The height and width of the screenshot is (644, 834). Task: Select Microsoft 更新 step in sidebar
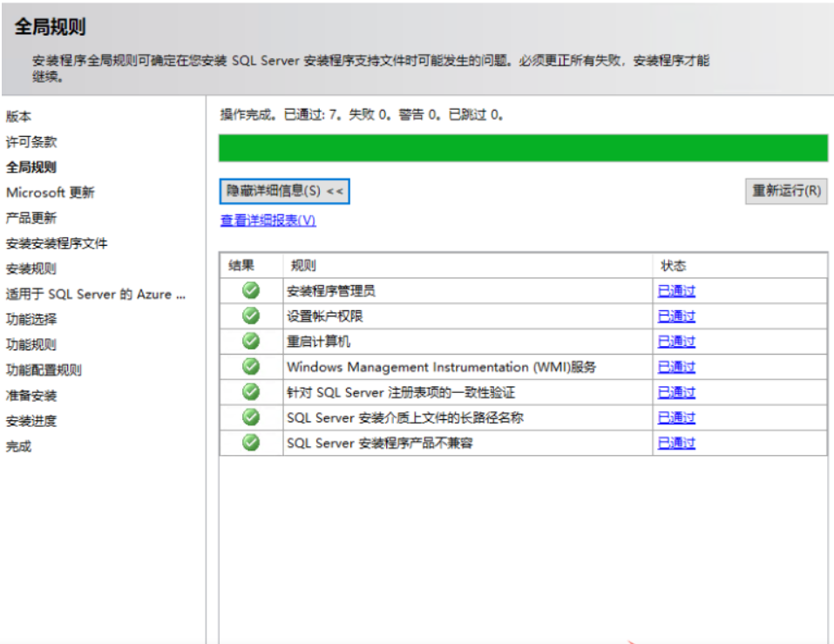pos(51,193)
